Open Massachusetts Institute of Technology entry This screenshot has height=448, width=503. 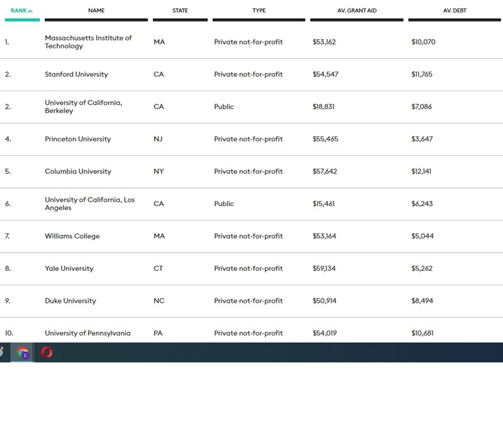88,41
